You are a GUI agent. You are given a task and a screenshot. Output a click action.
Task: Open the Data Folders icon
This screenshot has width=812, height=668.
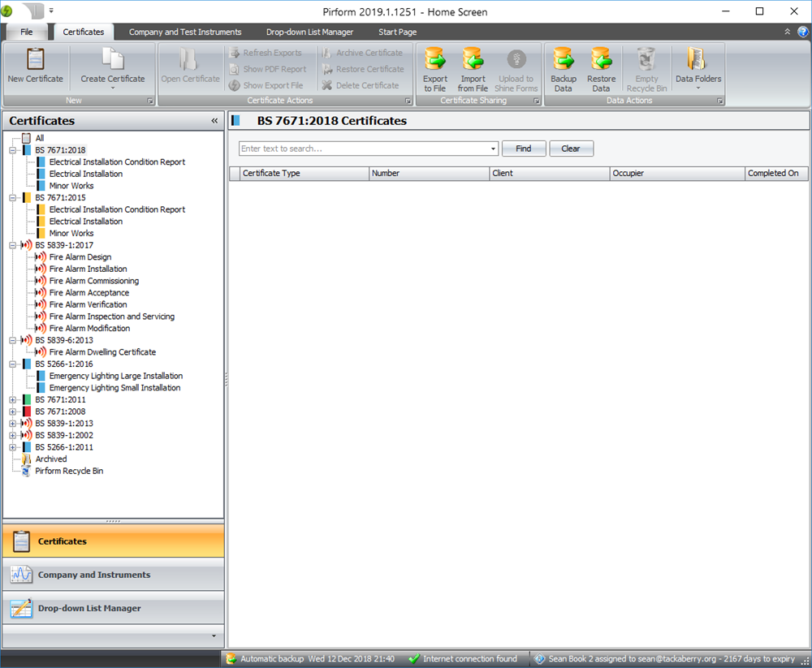[698, 60]
